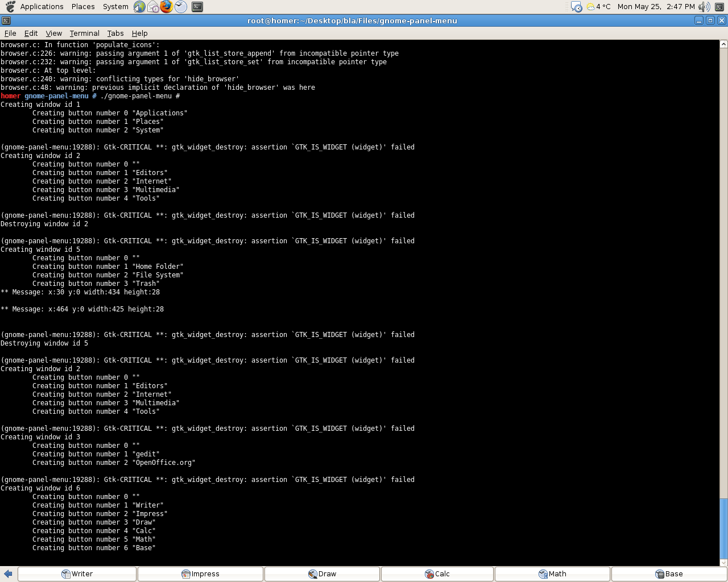Click terminal line creating button "Writer"

[x=98, y=505]
